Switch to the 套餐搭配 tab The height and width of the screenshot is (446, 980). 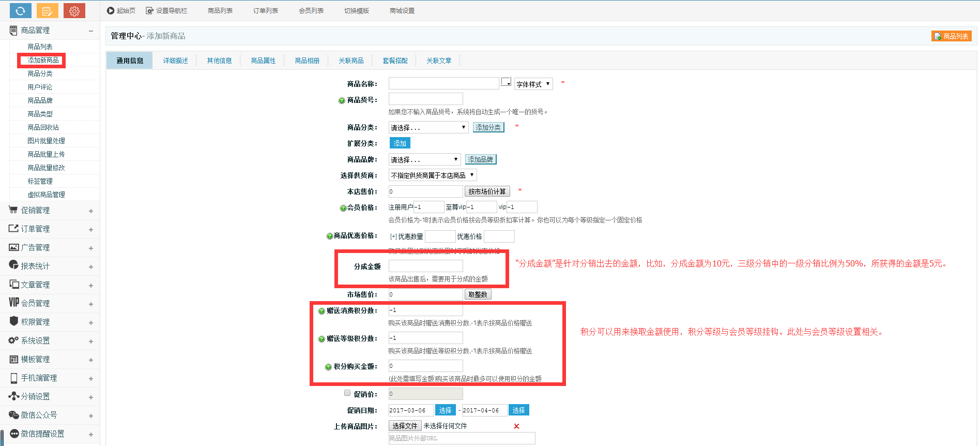coord(395,61)
